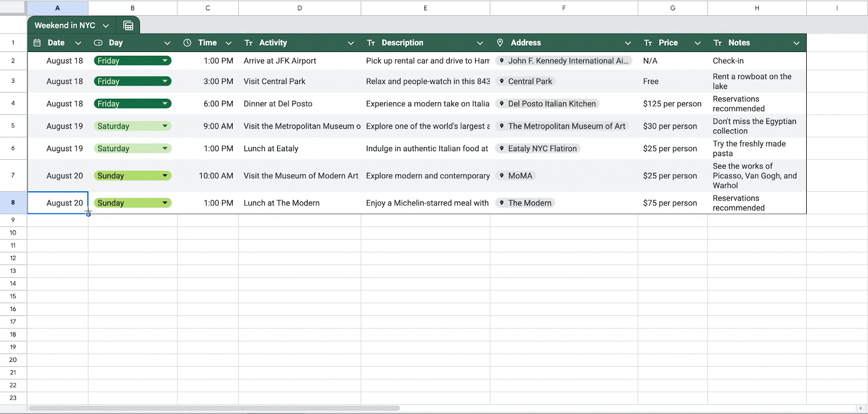
Task: Click the text-type icon in Activity header
Action: [248, 43]
